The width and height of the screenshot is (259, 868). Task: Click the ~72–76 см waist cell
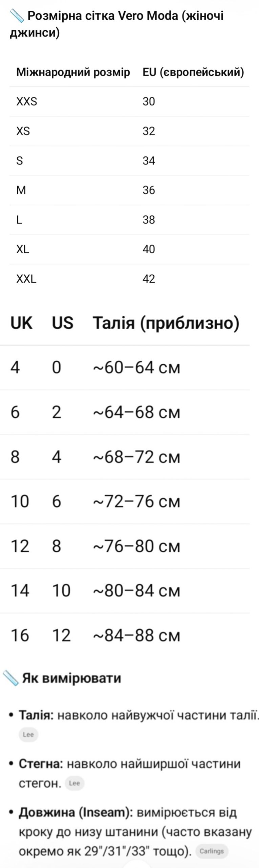point(136,501)
